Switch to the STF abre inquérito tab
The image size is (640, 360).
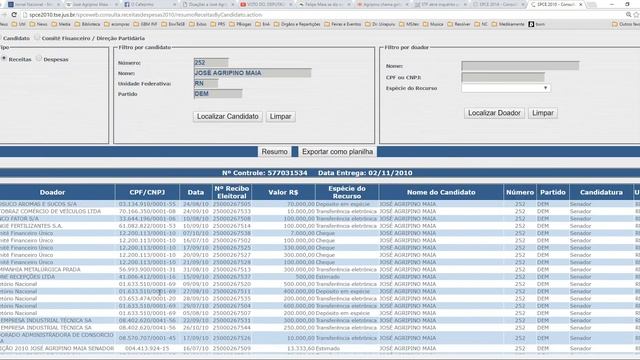coord(440,4)
